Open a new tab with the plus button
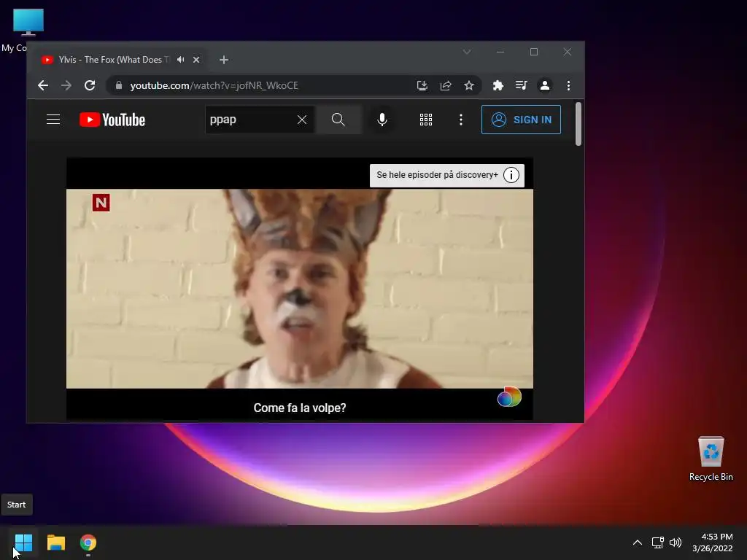 click(224, 60)
